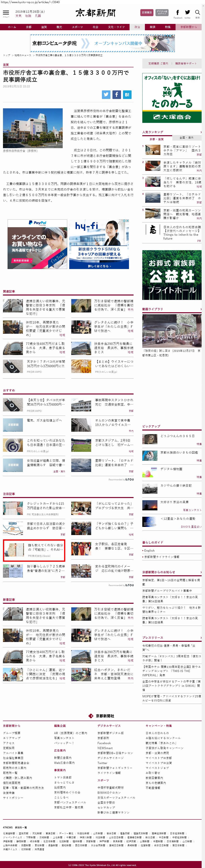Open the hamburger menu icon

coord(6,13)
